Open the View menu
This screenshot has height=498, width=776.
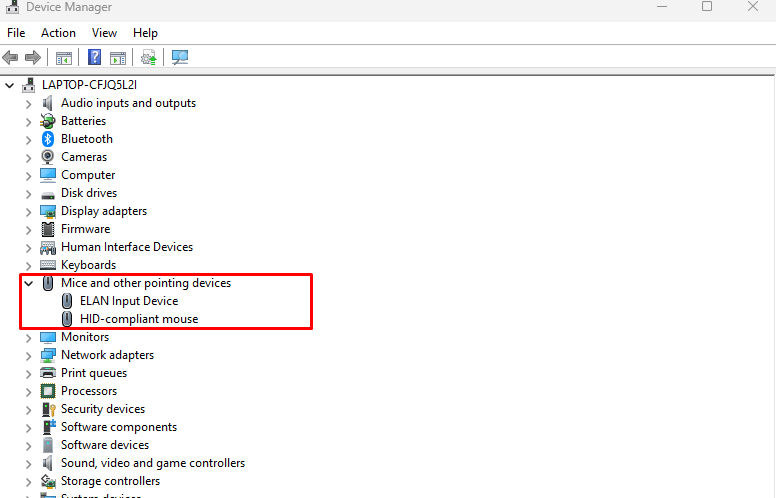point(104,33)
